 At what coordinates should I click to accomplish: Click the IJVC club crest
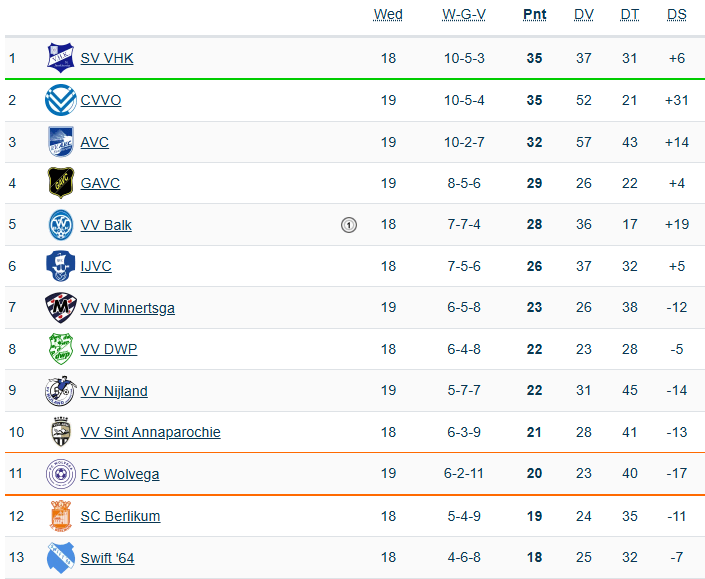61,266
